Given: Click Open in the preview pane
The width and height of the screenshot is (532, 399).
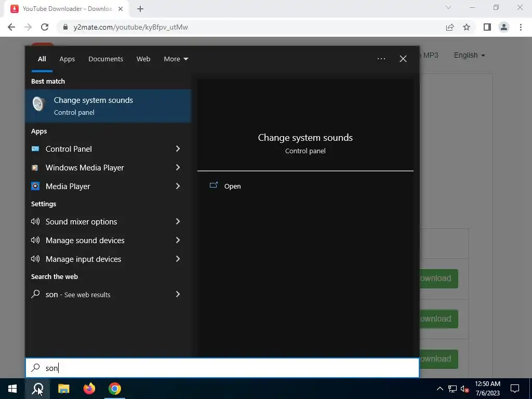Looking at the screenshot, I should [232, 187].
